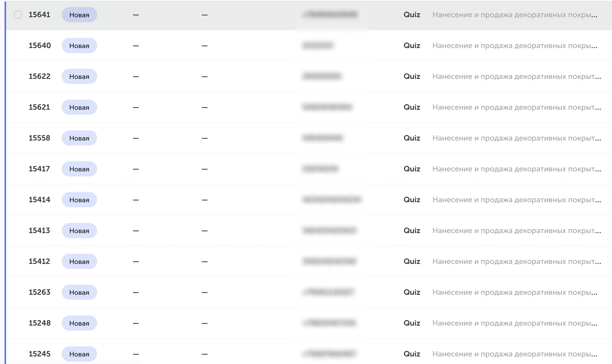Click the blurred contact in row 15263
This screenshot has width=612, height=364.
tap(328, 292)
